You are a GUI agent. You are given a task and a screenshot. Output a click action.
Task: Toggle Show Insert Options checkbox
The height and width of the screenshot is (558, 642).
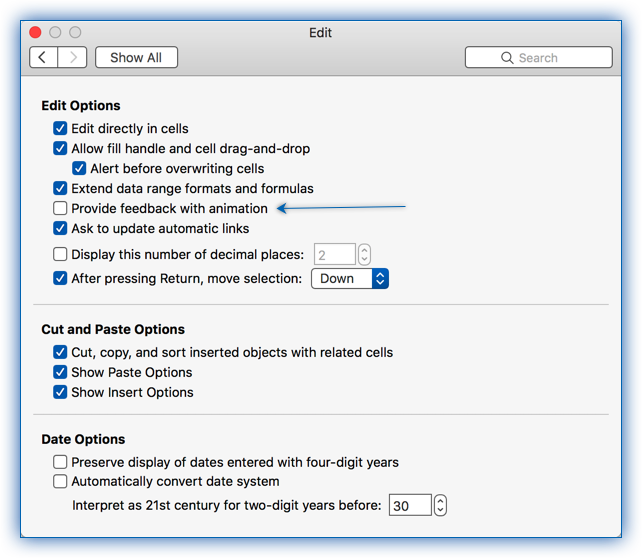[60, 392]
